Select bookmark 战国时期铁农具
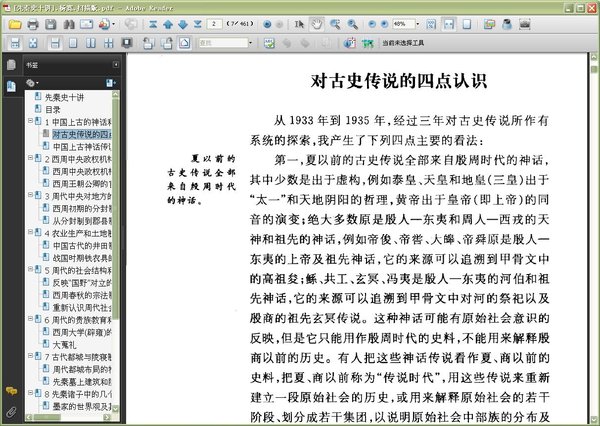The width and height of the screenshot is (600, 426). [x=82, y=258]
